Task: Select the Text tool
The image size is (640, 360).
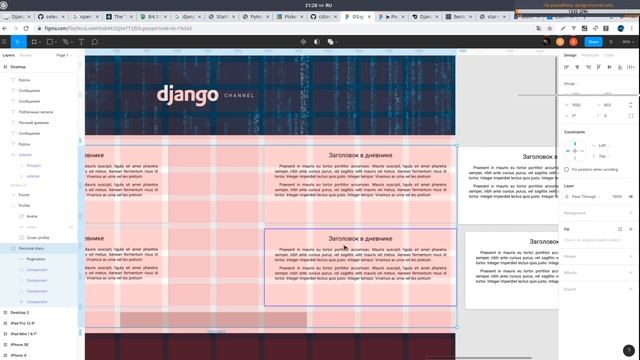Action: point(81,42)
